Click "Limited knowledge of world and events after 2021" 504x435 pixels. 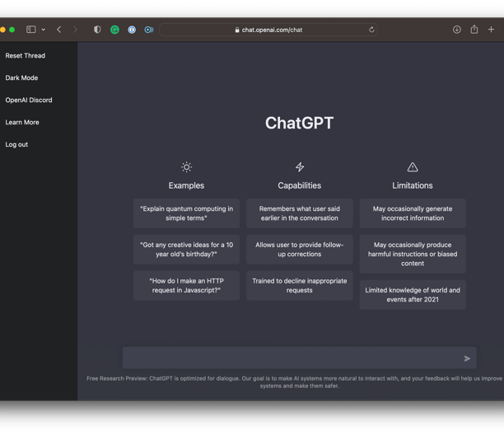click(413, 294)
